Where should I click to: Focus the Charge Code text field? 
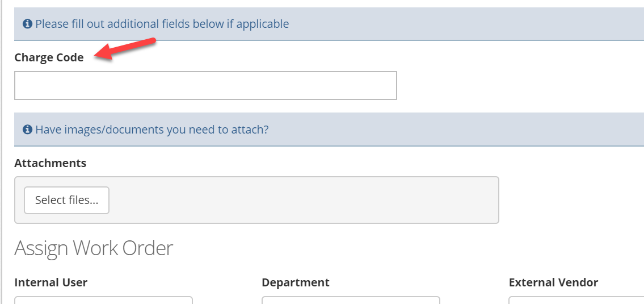(x=205, y=85)
